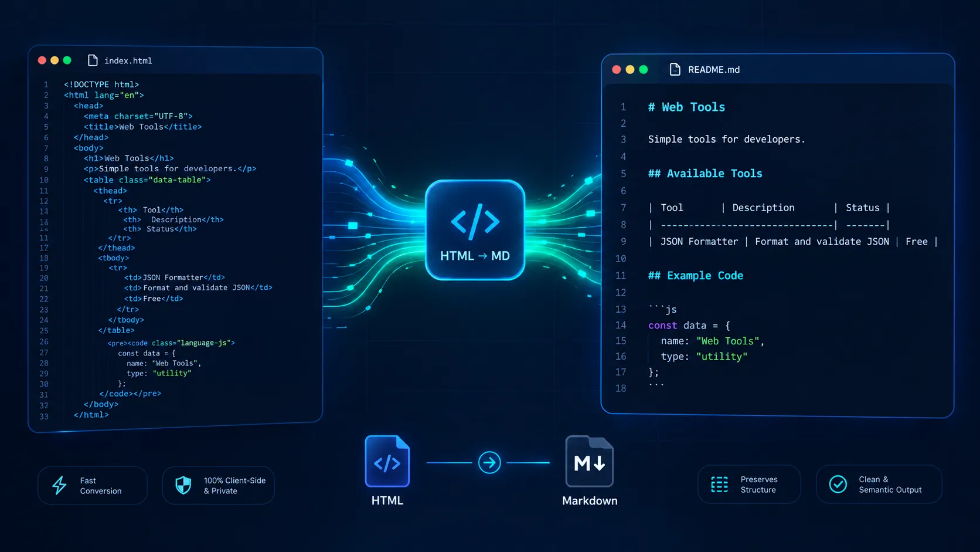Viewport: 980px width, 552px height.
Task: Click 'JSON Formatter' in the README.md table row
Action: coord(699,241)
